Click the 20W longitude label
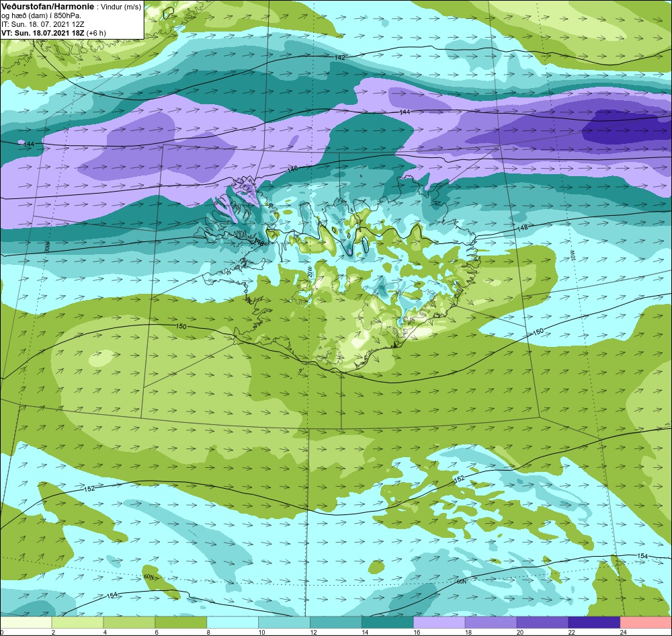The image size is (672, 636). [308, 272]
